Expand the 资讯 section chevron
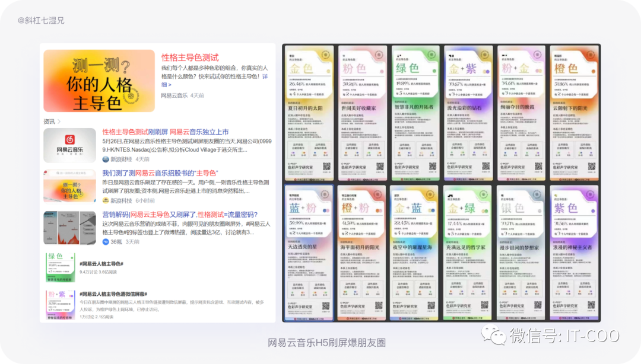This screenshot has height=364, width=641. point(59,122)
